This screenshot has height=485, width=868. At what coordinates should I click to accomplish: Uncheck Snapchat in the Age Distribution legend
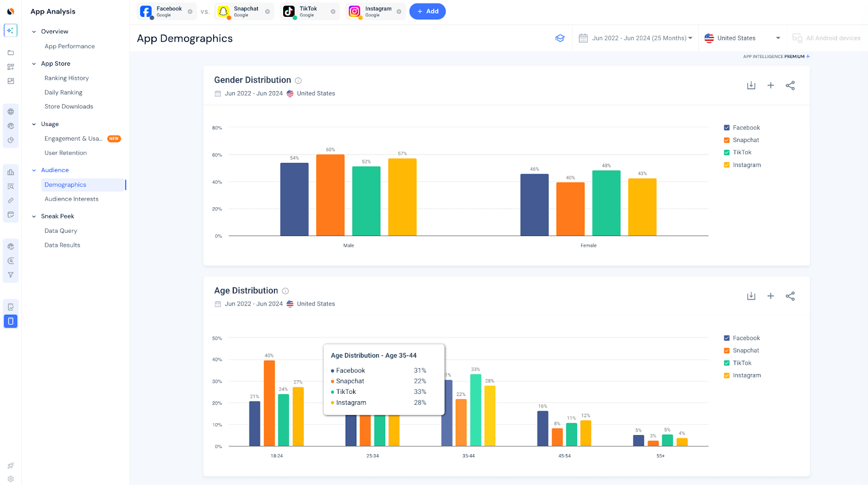[727, 350]
